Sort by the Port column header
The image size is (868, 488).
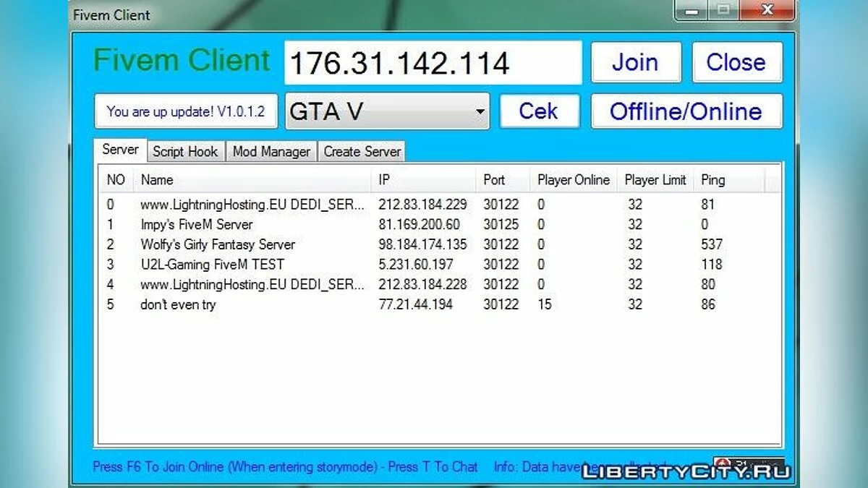tap(503, 180)
